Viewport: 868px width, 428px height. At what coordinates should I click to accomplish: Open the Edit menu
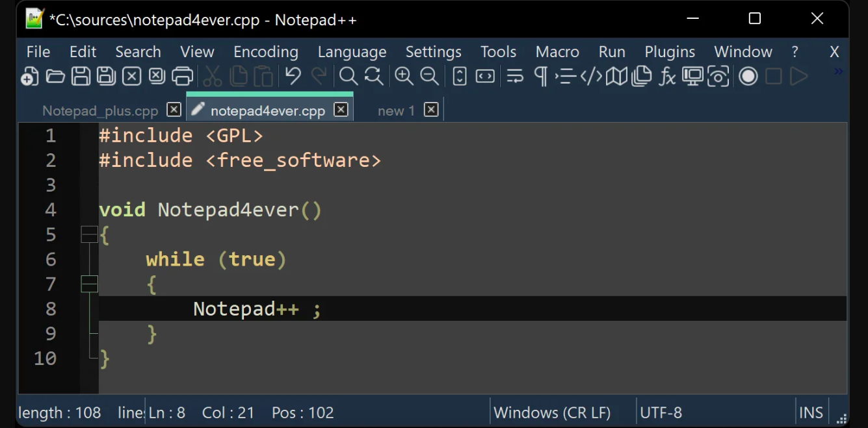[83, 52]
